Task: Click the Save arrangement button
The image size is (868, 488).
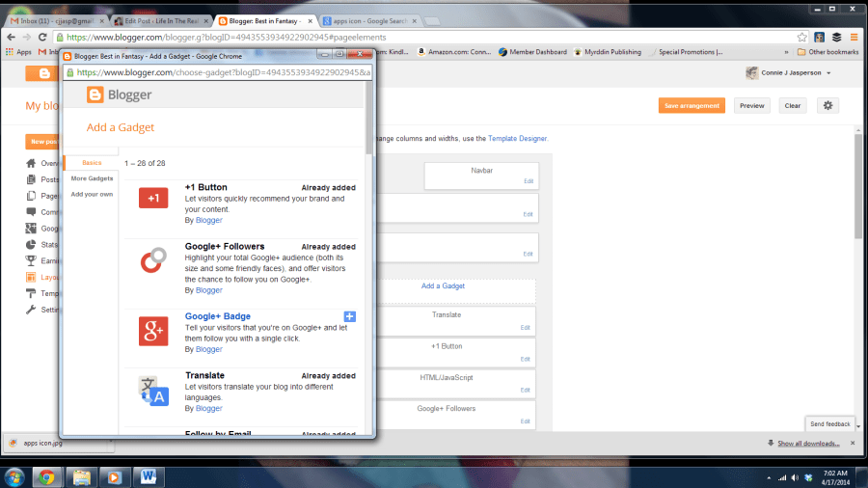Action: point(692,106)
